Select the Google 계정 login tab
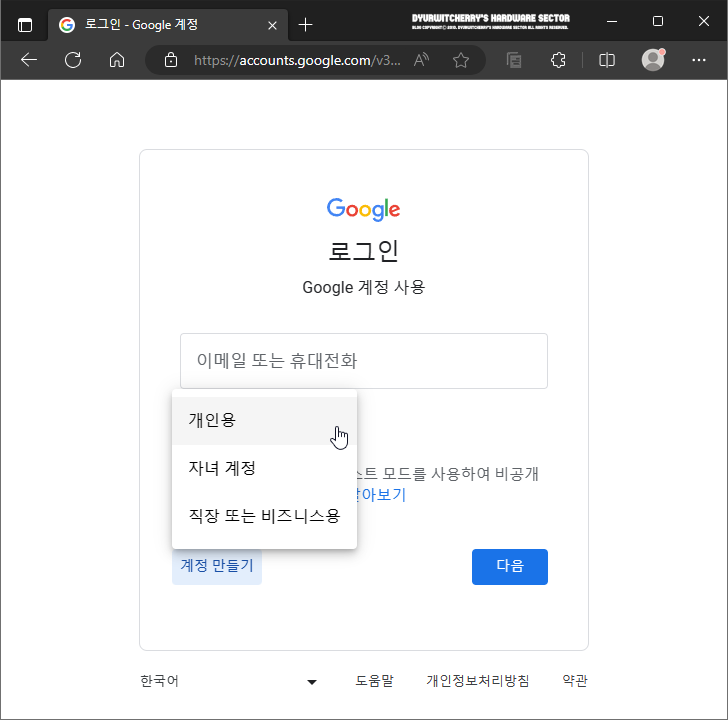Screen dimensions: 728x720 pyautogui.click(x=168, y=25)
